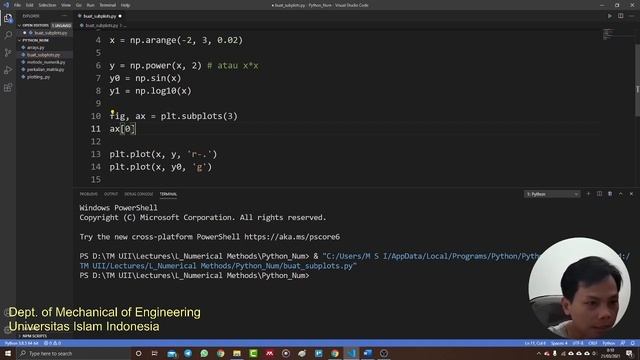The height and width of the screenshot is (360, 640).
Task: Open the Run menu
Action: click(x=91, y=5)
